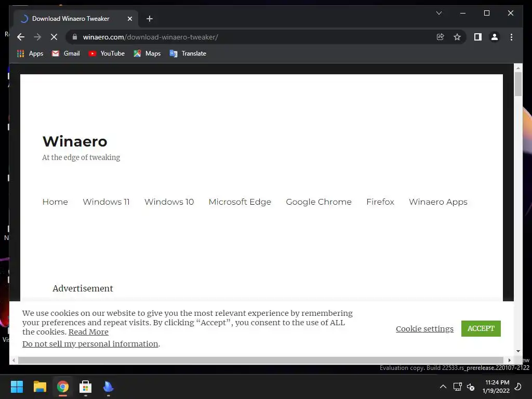Open Firefox menu item

pos(380,202)
